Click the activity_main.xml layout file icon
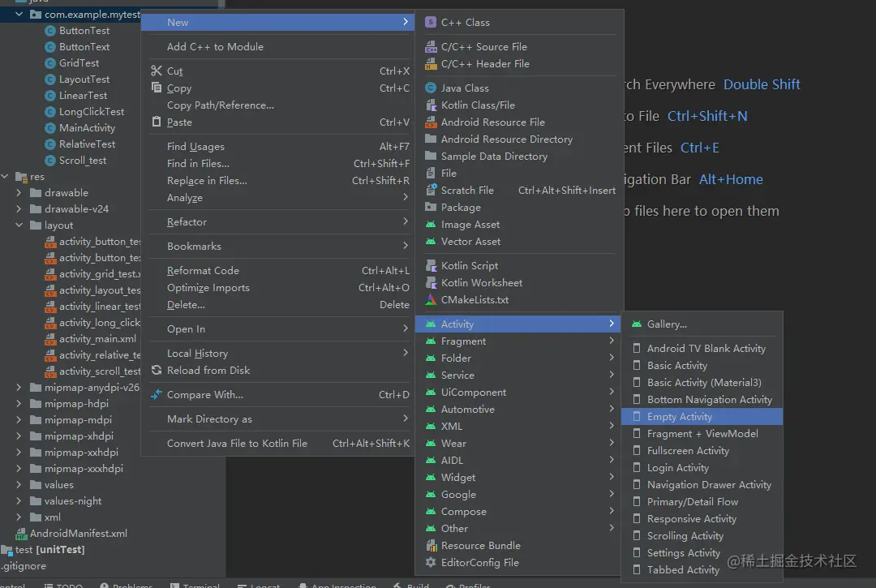The image size is (876, 588). [50, 339]
